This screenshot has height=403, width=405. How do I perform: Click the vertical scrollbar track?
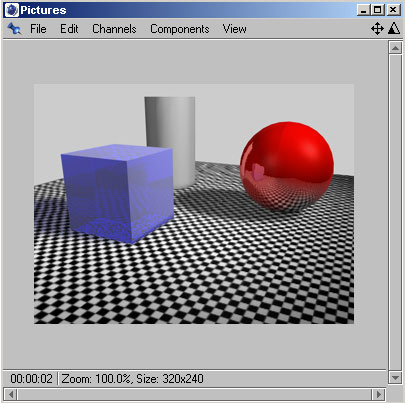[x=395, y=213]
